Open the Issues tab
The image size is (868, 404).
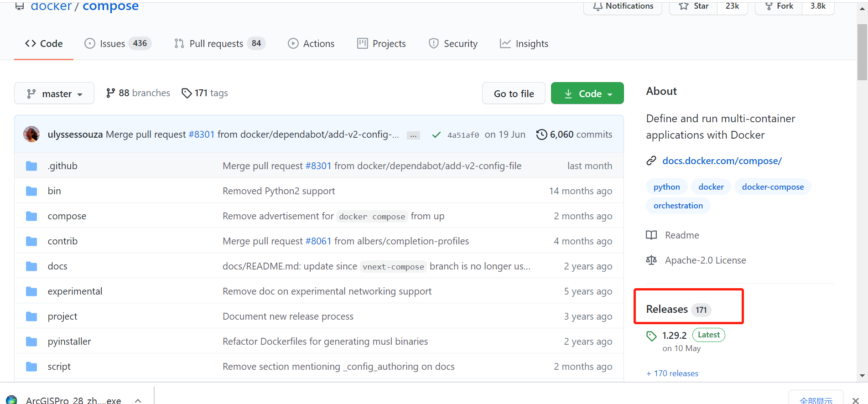point(118,44)
